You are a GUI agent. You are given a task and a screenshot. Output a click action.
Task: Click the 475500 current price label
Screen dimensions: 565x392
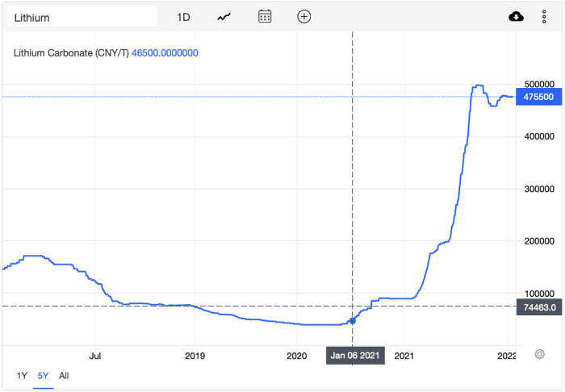(x=538, y=97)
